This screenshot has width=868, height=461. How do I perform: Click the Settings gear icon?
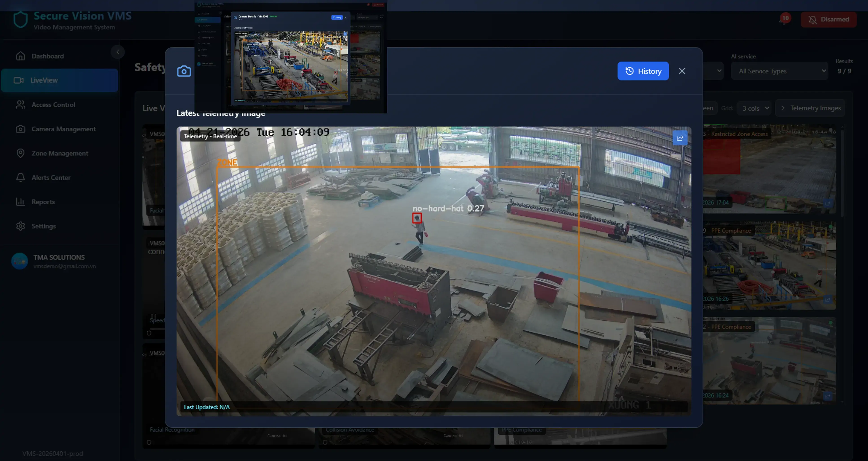click(21, 226)
